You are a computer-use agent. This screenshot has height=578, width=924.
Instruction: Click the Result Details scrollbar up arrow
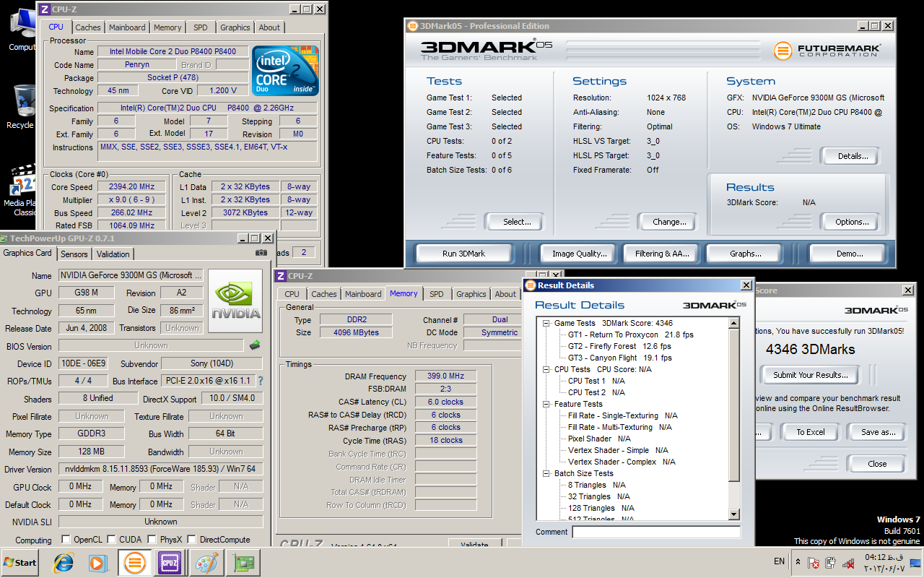click(x=734, y=324)
